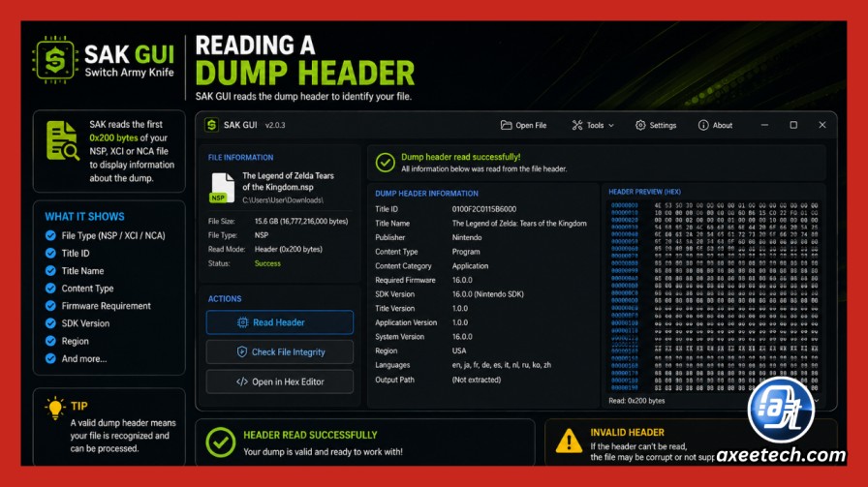Screen dimensions: 868x487
Task: Click Open File in the toolbar
Action: [x=524, y=125]
